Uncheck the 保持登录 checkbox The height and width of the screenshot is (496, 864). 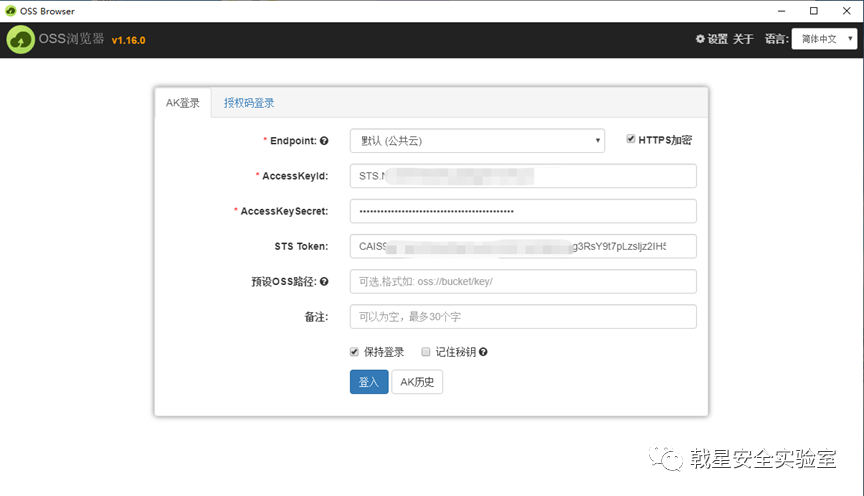click(x=354, y=352)
